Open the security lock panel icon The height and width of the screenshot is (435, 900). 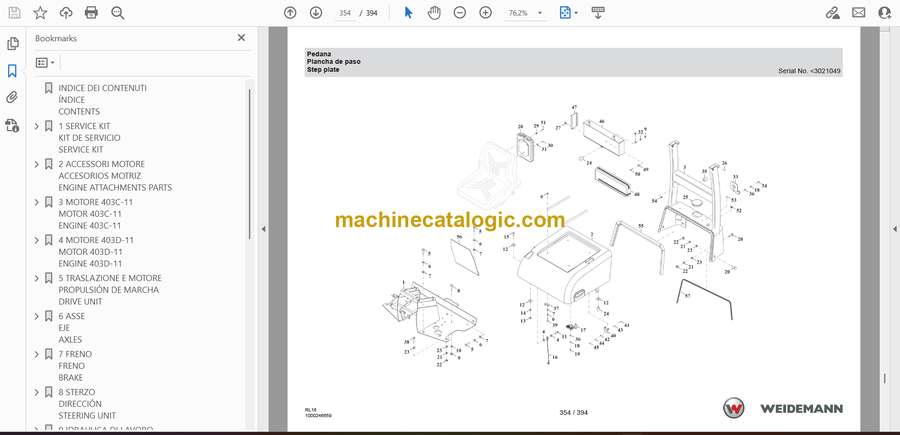pyautogui.click(x=12, y=125)
